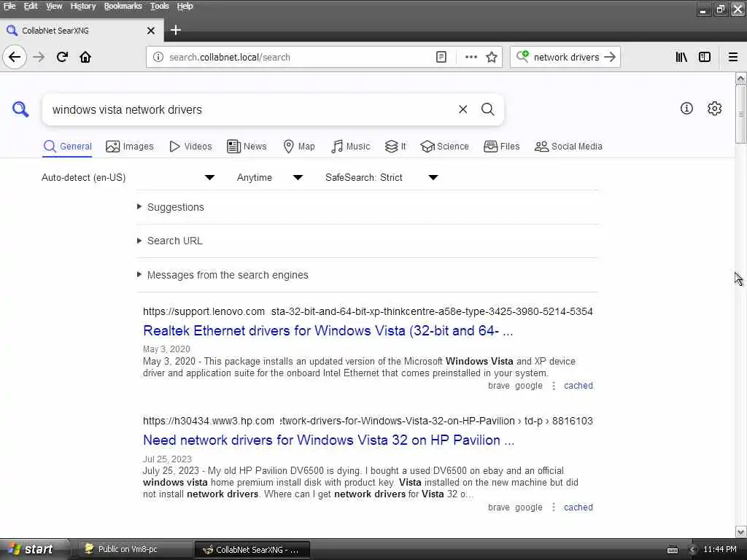Open the SafeSearch: Strict dropdown

coord(382,178)
